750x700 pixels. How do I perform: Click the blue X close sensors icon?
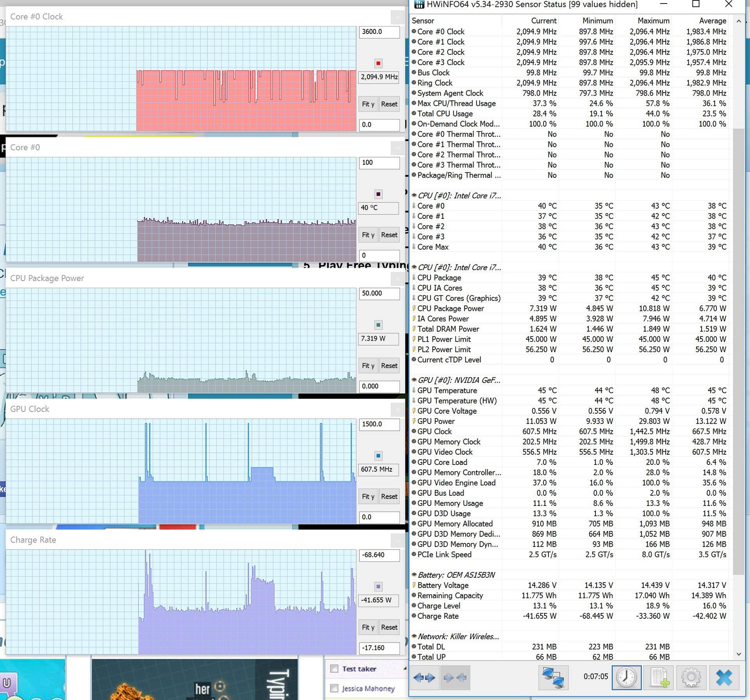tap(724, 678)
